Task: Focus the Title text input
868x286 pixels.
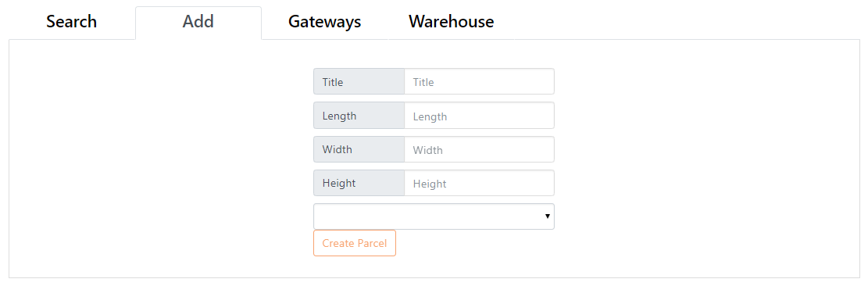Action: point(480,82)
